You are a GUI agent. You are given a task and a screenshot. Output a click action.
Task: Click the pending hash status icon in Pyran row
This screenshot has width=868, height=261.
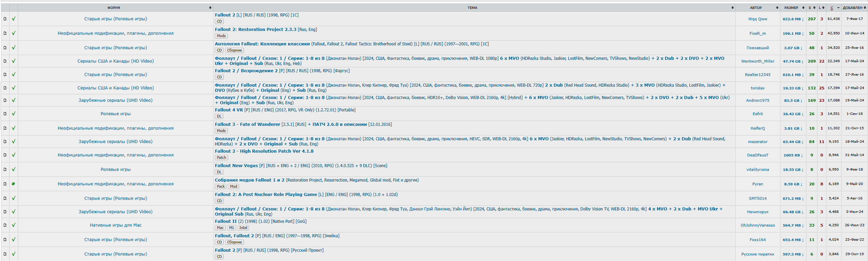click(x=13, y=184)
